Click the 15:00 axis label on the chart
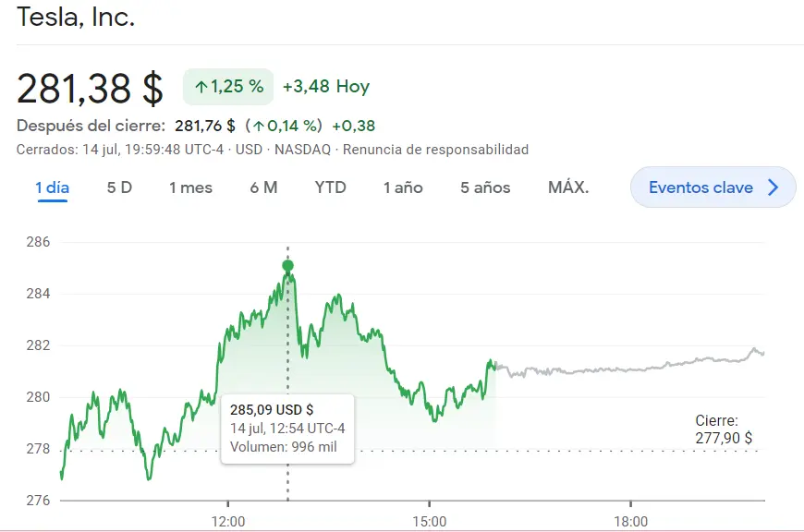 [430, 521]
